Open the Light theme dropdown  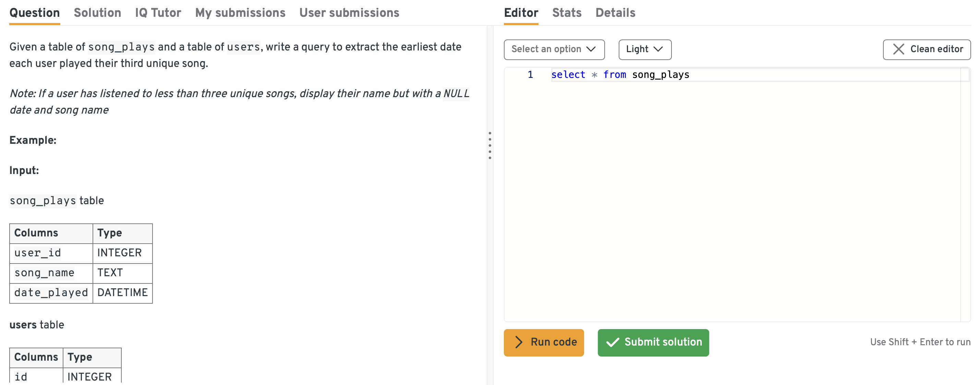click(644, 49)
